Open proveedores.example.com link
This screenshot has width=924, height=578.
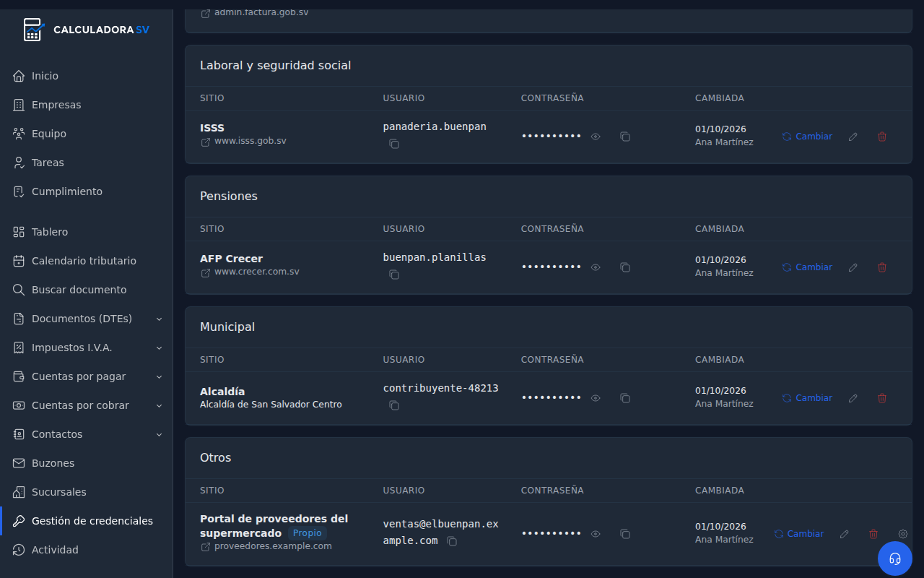pos(266,546)
